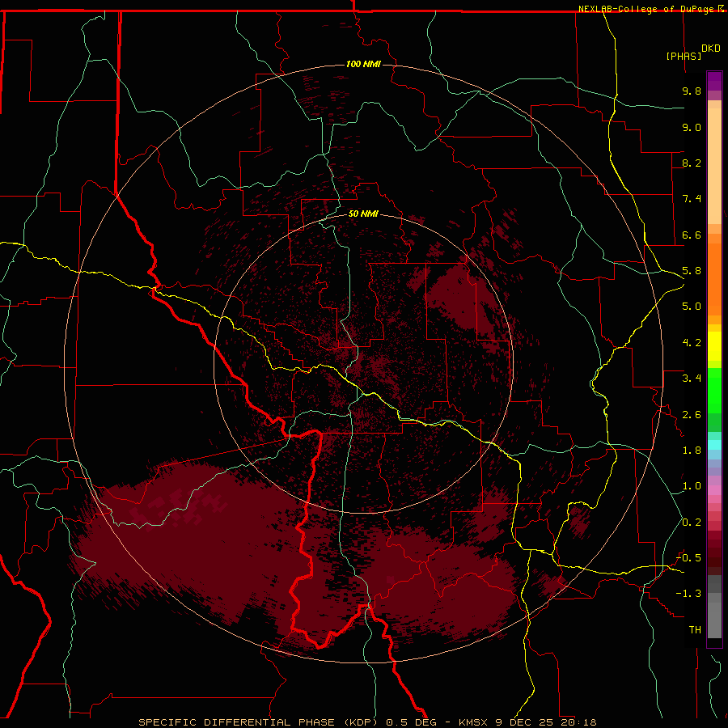Click the 6.6 scale value
This screenshot has height=728, width=728.
[692, 235]
